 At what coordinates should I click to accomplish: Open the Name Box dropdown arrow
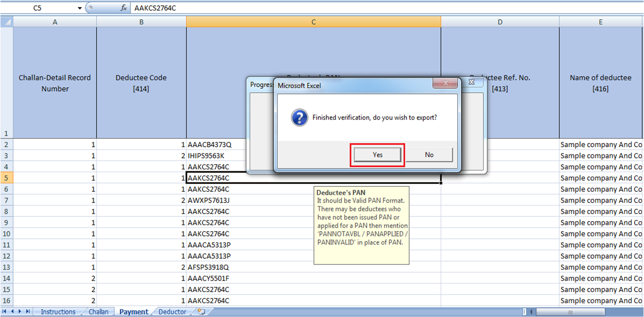79,7
